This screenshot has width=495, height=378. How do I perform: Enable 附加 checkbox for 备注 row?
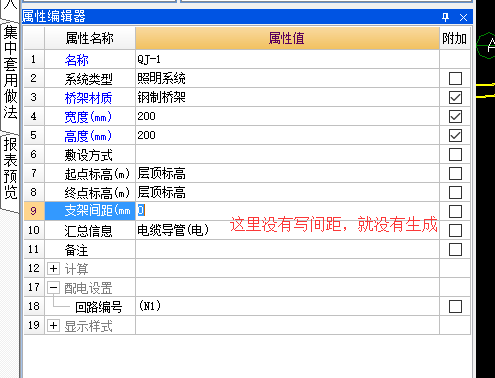455,250
